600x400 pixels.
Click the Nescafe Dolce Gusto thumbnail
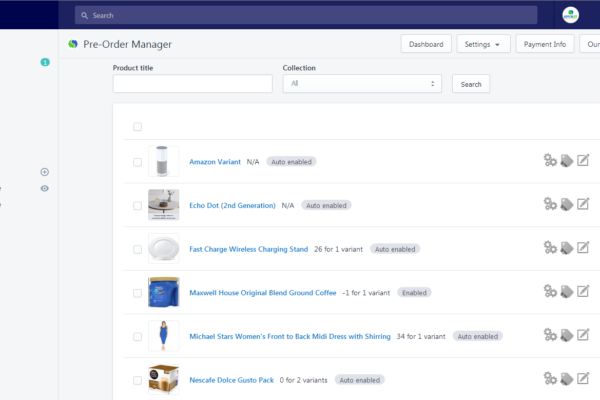coord(163,379)
